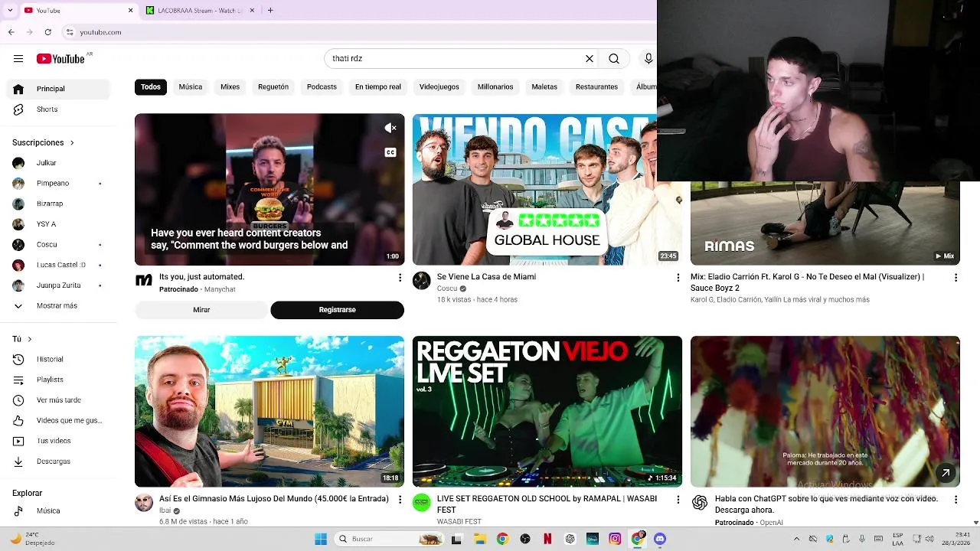Open the Bizarrap subscription channel
The height and width of the screenshot is (551, 980).
[60, 204]
